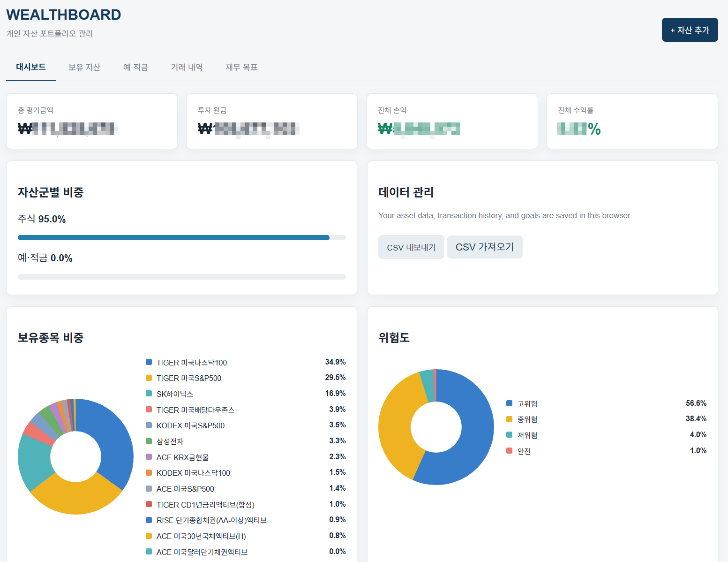Click 'ACE KRX금현물' legend label
728x562 pixels.
point(183,457)
